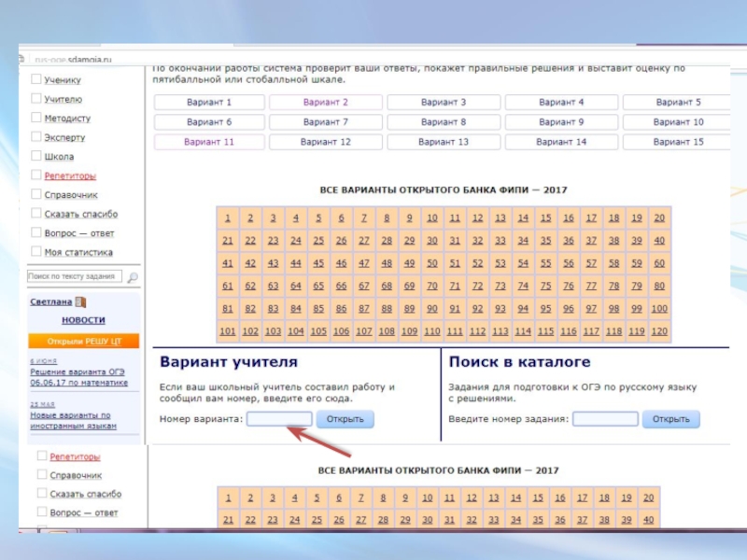
Task: Choose Вариант 13 from the variants
Action: tap(444, 142)
